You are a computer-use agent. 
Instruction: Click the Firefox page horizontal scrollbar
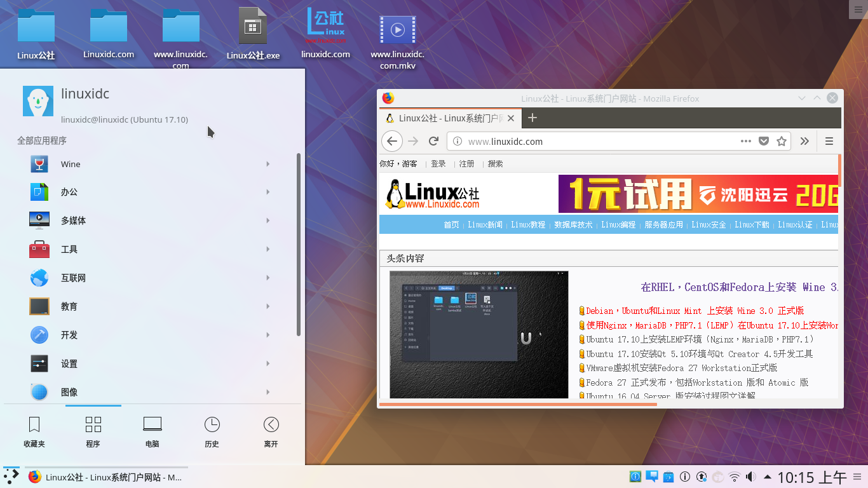click(x=518, y=404)
